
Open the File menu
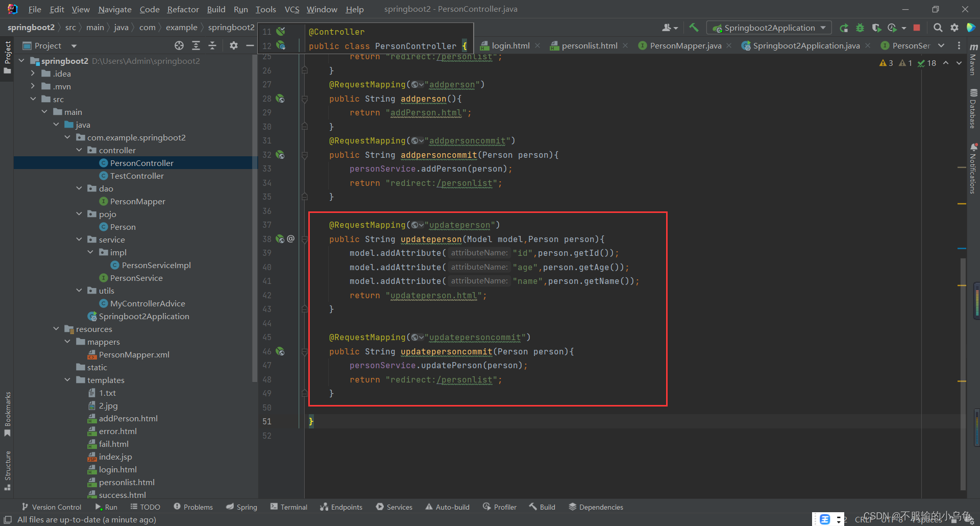(35, 9)
